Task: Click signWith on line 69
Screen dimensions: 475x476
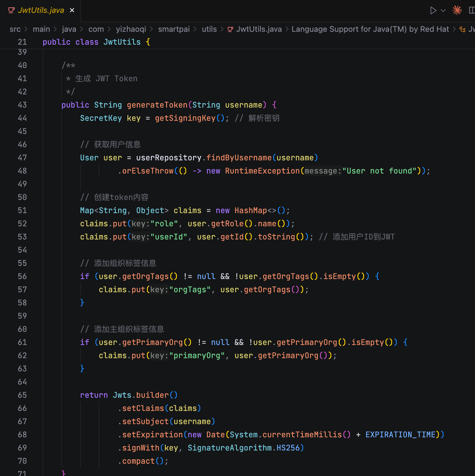Action: tap(141, 448)
